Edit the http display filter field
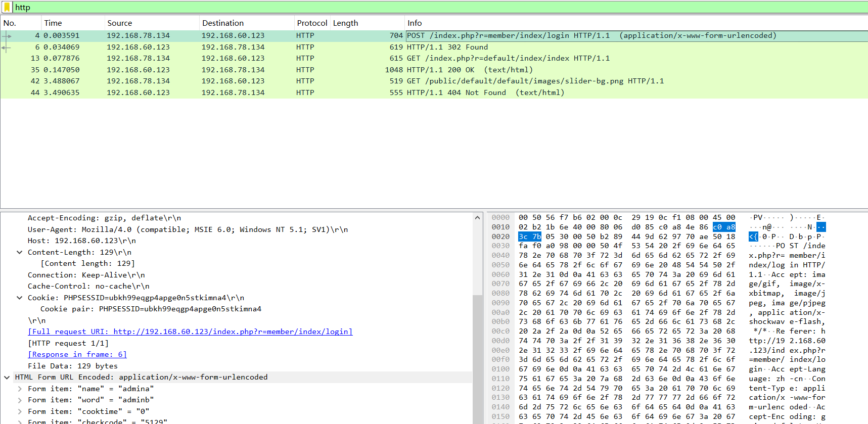The height and width of the screenshot is (424, 868). tap(440, 7)
